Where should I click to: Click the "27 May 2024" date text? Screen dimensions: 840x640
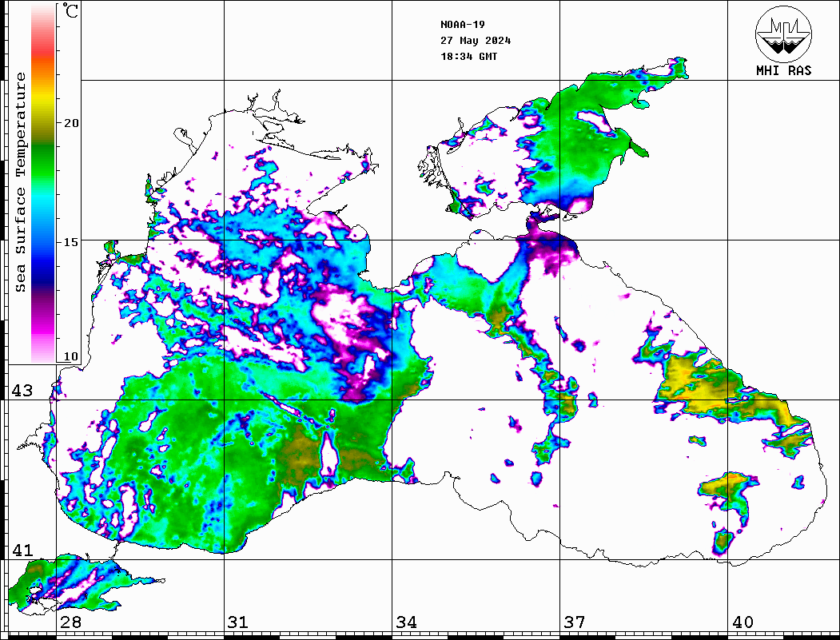476,41
